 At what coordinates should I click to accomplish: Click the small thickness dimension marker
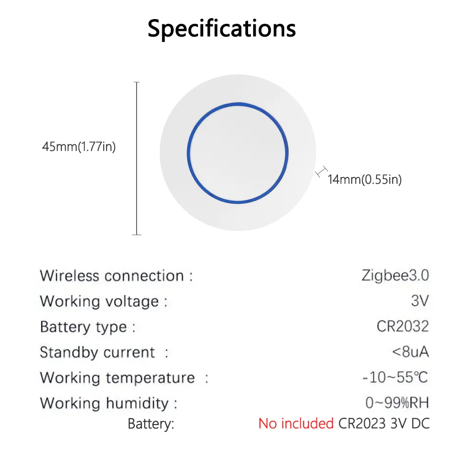click(x=321, y=171)
